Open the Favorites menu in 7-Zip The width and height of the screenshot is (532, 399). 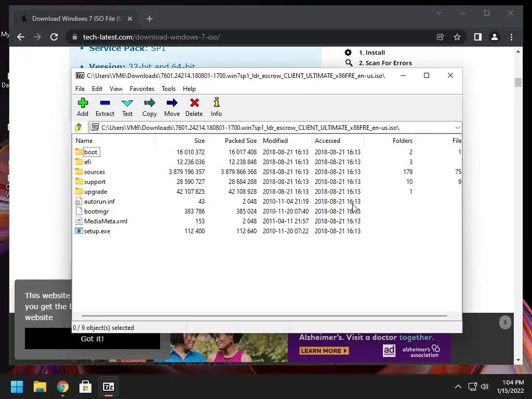[x=142, y=88]
